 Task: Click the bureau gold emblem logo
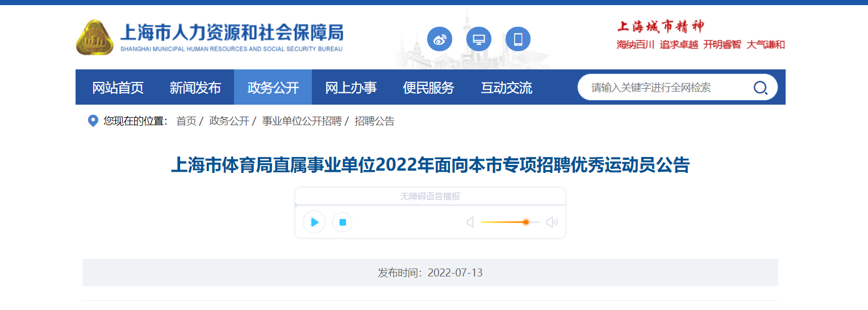95,38
